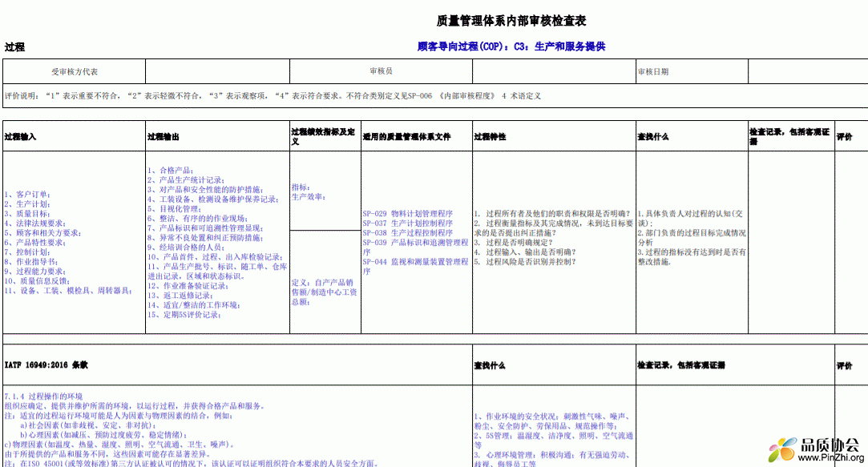Select output line 6、整洁、有序的的作业现场
Image resolution: width=868 pixels, height=467 pixels.
[x=197, y=219]
